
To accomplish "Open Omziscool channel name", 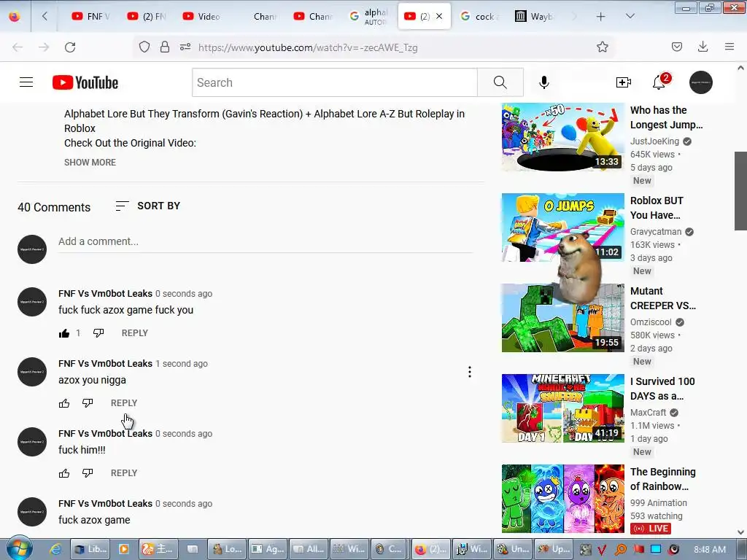I will [651, 322].
